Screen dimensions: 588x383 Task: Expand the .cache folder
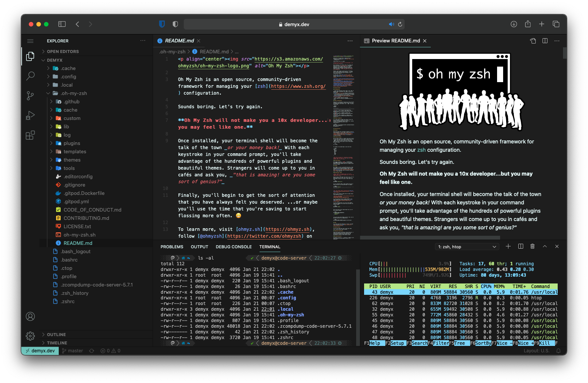[96, 69]
